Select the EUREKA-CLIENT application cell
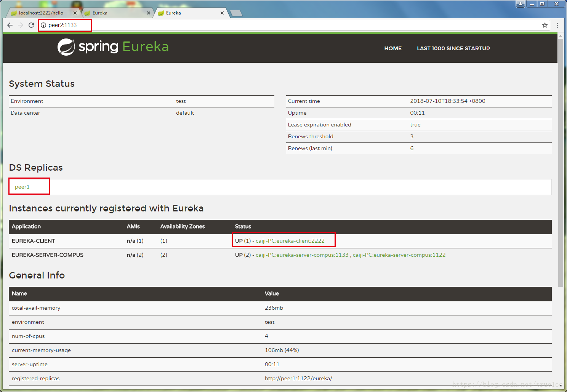Viewport: 567px width, 392px height. pyautogui.click(x=34, y=241)
